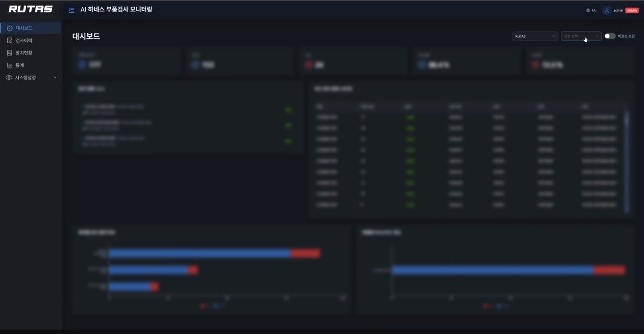Enable the 비활성 포함 toggle switch
Screen dimensions: 644x334
(x=610, y=36)
